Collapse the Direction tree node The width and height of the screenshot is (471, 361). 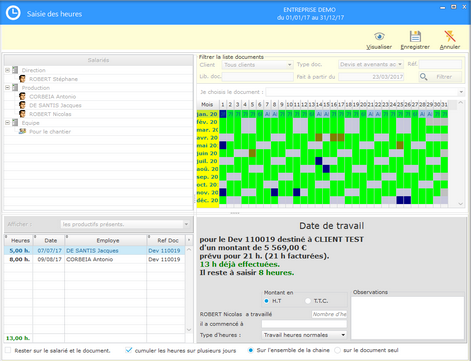[x=7, y=70]
